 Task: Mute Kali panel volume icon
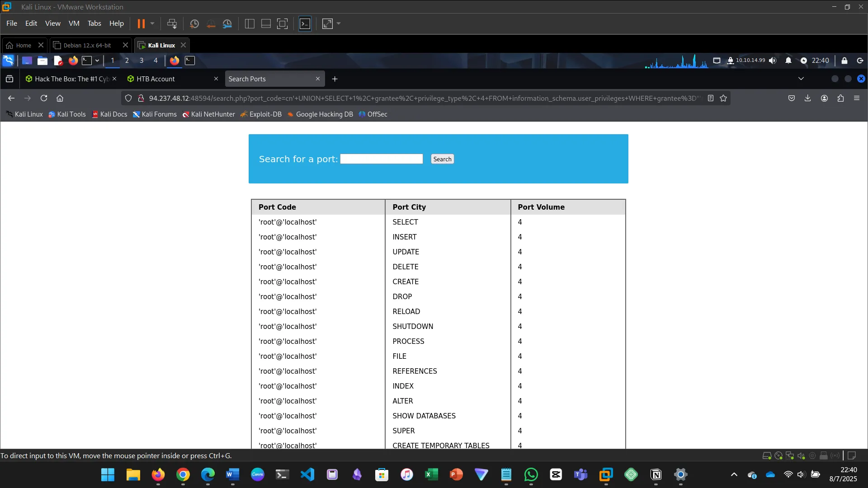pos(773,61)
